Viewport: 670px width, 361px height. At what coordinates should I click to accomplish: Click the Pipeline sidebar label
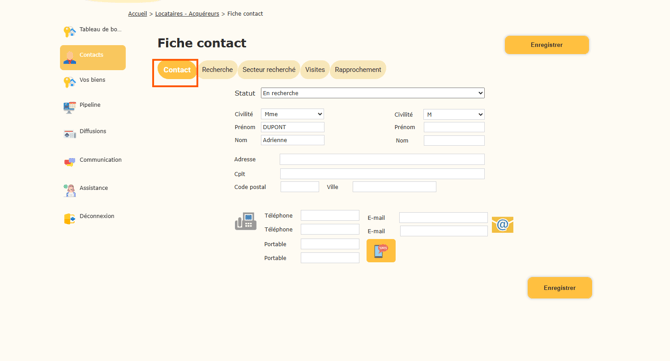(90, 105)
